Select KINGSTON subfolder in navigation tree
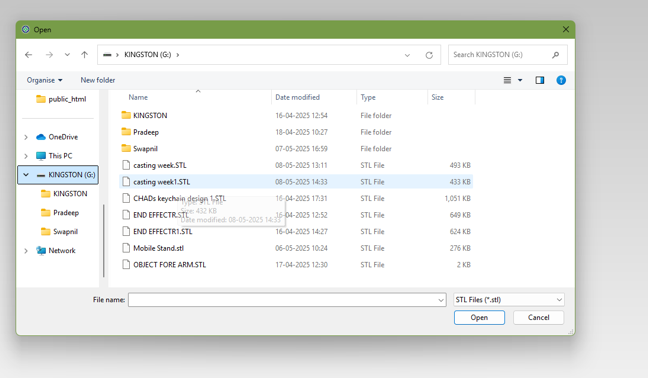The width and height of the screenshot is (648, 378). (64, 194)
